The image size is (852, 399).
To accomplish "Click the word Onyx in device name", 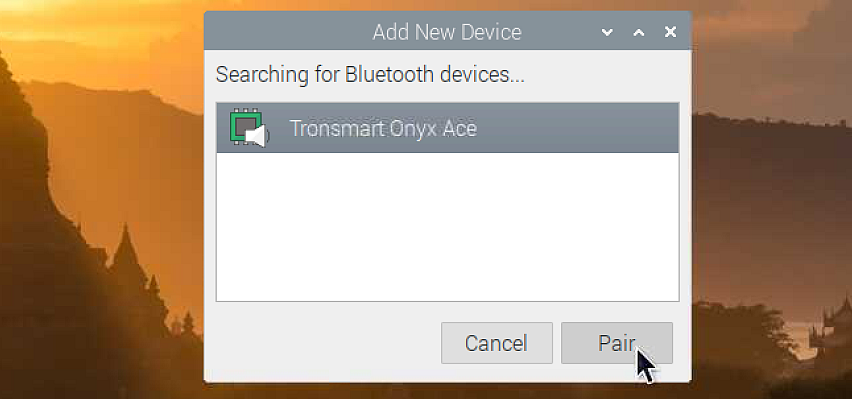I will (414, 129).
